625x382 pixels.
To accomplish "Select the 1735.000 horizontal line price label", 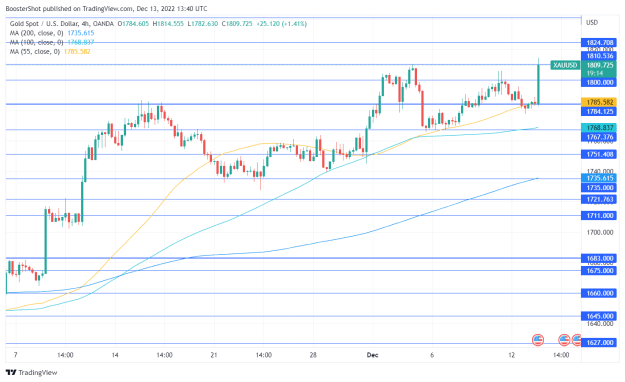I will pos(599,188).
